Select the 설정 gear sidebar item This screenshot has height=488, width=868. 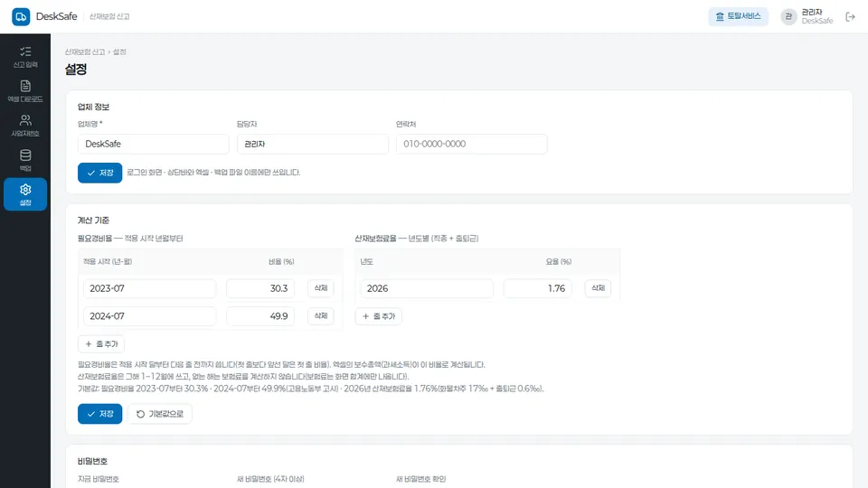[25, 195]
